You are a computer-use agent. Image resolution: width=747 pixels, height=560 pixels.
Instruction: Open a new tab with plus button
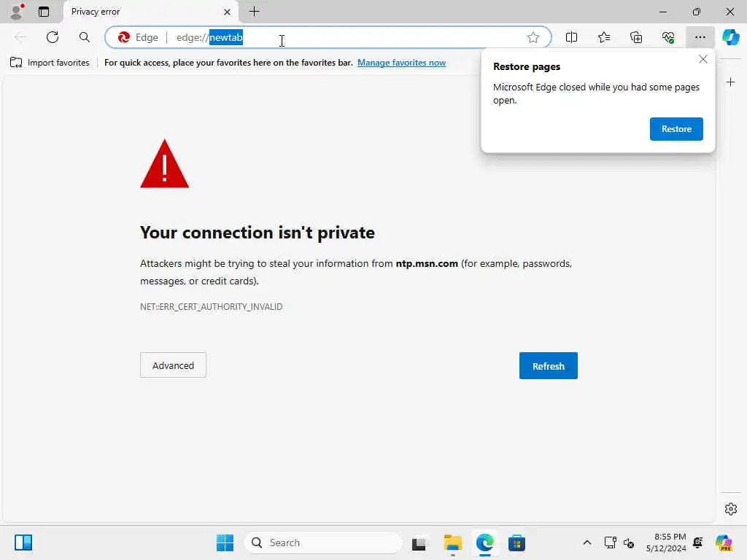pyautogui.click(x=255, y=12)
